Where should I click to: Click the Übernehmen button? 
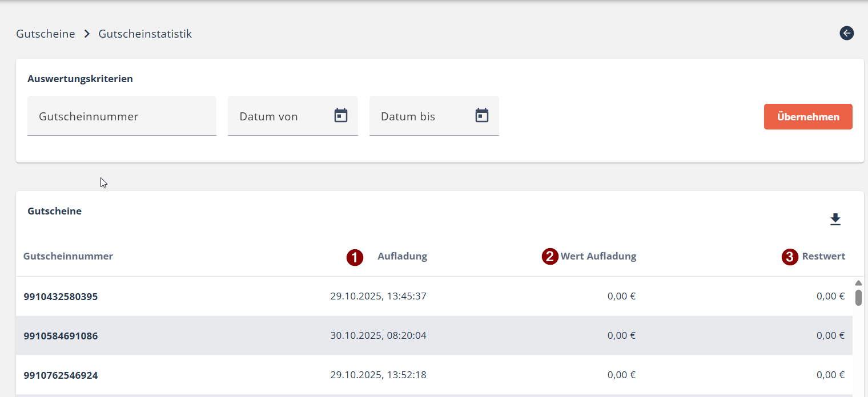coord(808,117)
